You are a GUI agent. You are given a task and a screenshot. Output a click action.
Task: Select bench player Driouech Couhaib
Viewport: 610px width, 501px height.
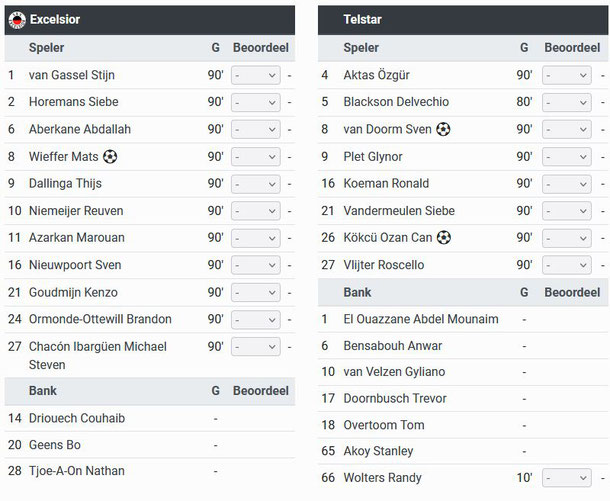(x=77, y=418)
